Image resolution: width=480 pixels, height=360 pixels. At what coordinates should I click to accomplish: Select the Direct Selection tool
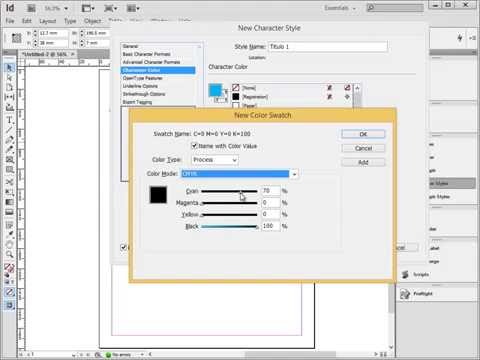[x=9, y=78]
